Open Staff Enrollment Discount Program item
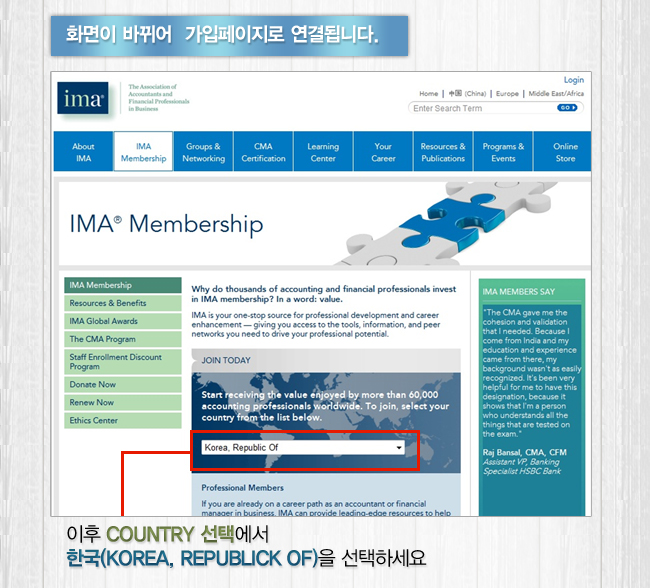Screen dimensions: 650x588 [123, 362]
